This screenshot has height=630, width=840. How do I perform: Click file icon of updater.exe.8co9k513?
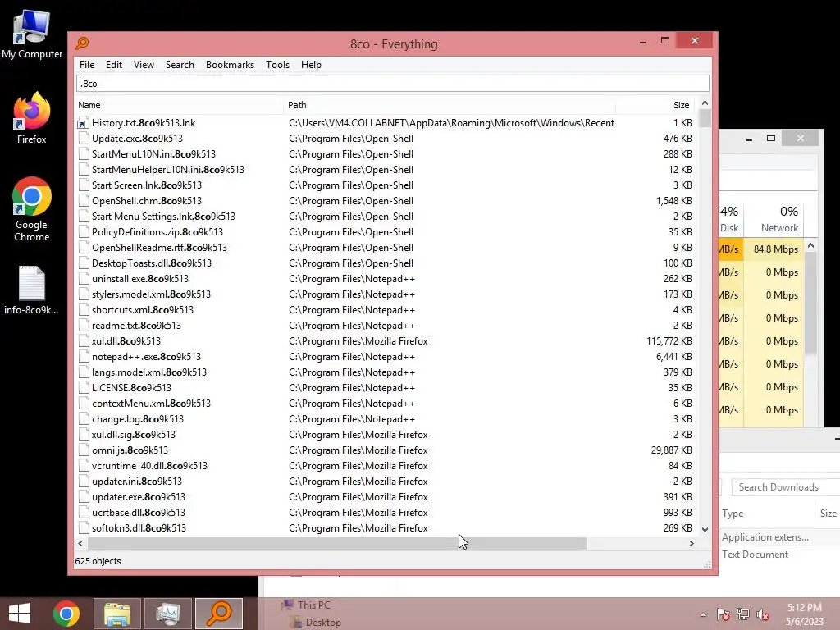click(83, 497)
